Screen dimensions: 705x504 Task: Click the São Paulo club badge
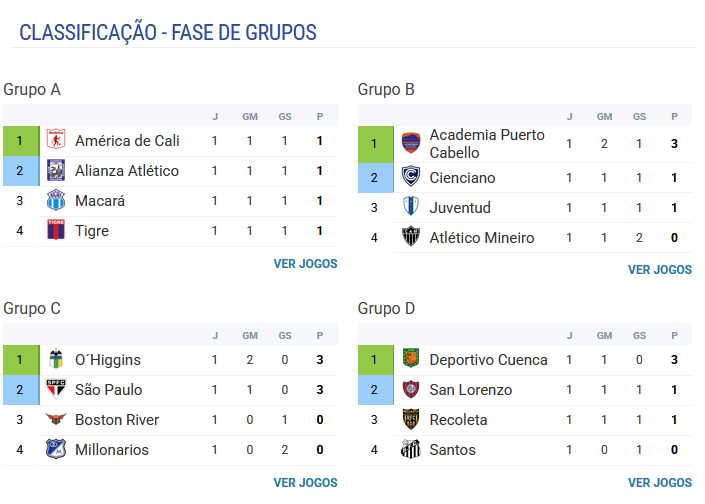pos(56,390)
